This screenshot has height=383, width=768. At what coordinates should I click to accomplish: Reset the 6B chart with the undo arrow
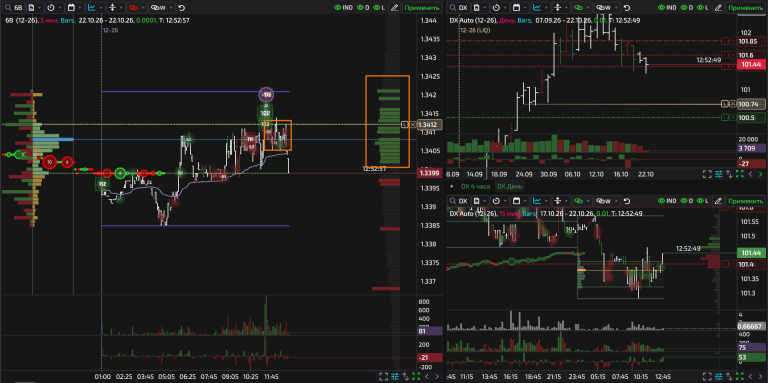coord(182,8)
